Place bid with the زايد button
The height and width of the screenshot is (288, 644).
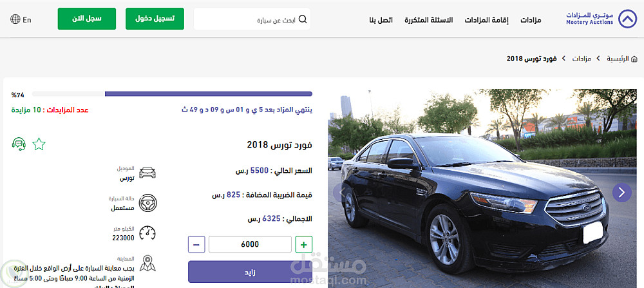250,272
